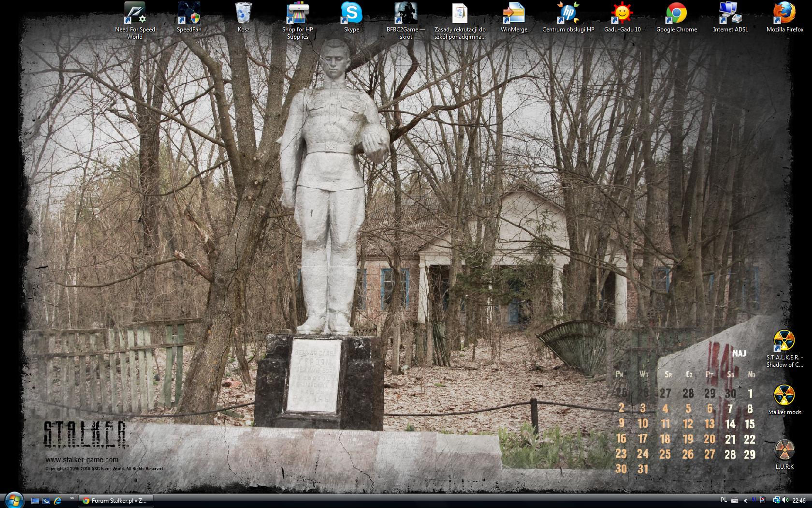Image resolution: width=812 pixels, height=508 pixels.
Task: Select the L.U.R.K desktop icon
Action: coord(784,450)
